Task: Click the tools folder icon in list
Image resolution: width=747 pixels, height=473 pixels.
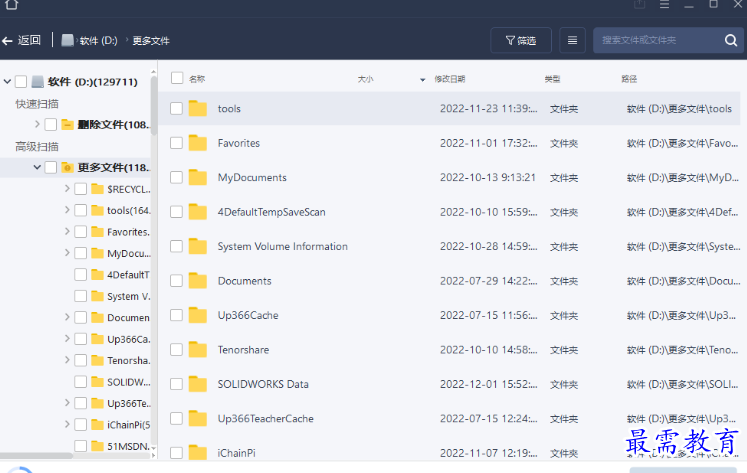Action: [198, 109]
